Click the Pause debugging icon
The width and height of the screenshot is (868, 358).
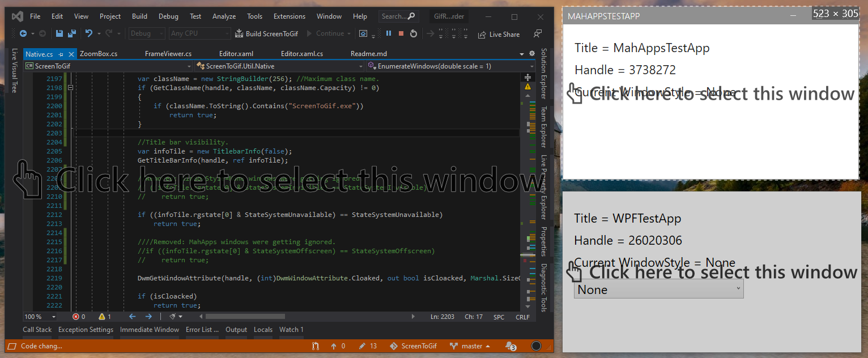389,34
